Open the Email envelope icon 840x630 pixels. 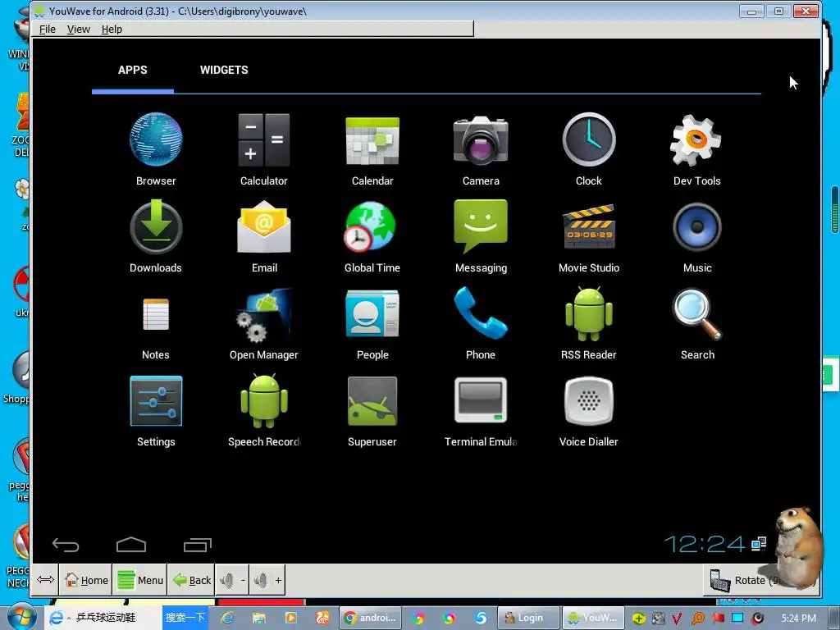point(264,226)
